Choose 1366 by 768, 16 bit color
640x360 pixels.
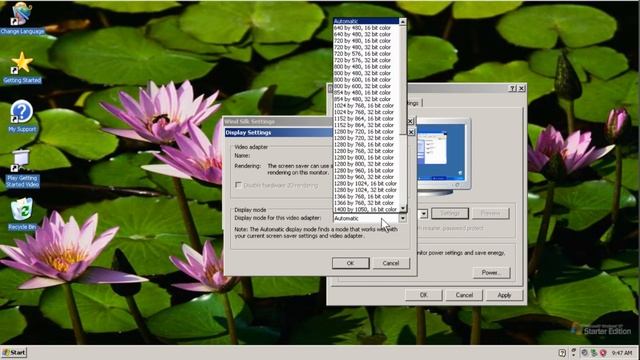tap(366, 196)
